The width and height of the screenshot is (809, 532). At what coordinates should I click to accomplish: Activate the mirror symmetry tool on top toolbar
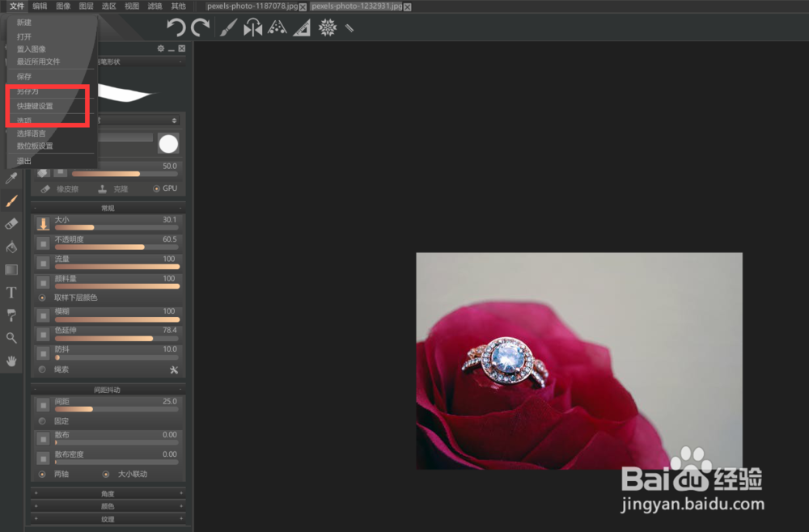[x=253, y=27]
